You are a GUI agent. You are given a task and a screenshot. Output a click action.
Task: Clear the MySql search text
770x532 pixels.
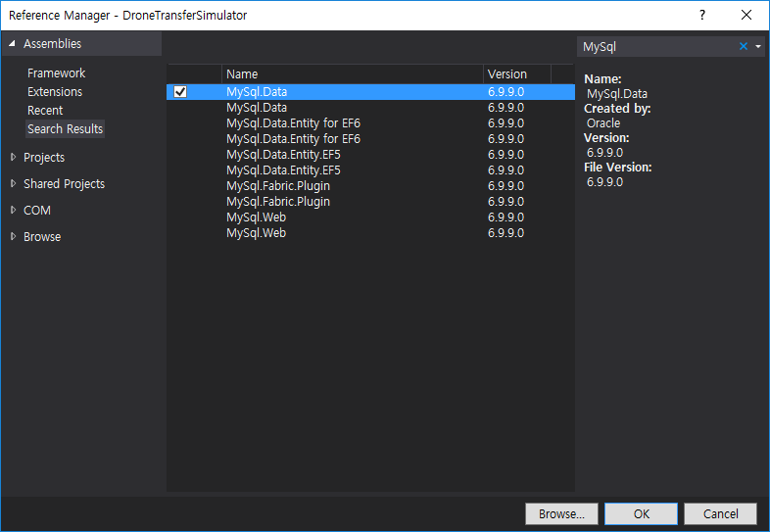[x=744, y=46]
